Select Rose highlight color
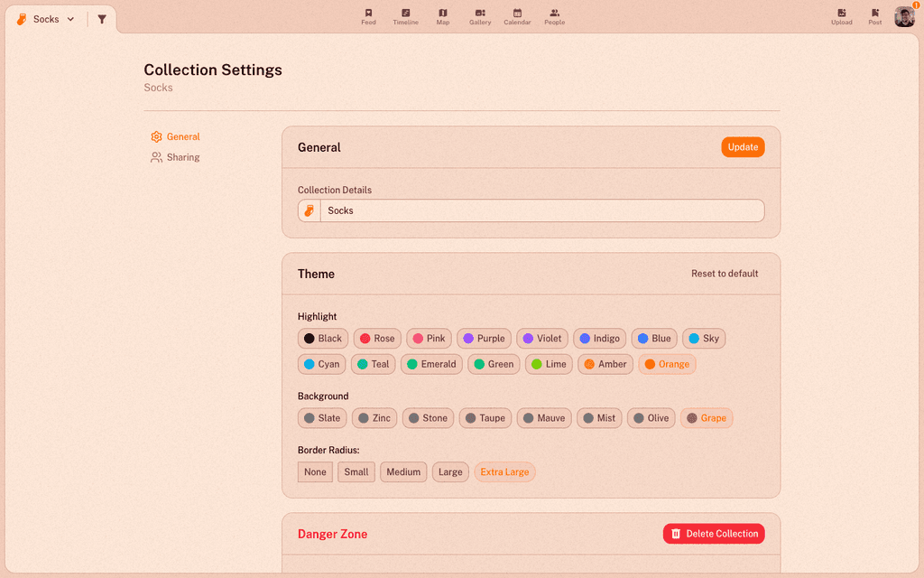Viewport: 924px width, 578px height. tap(377, 339)
